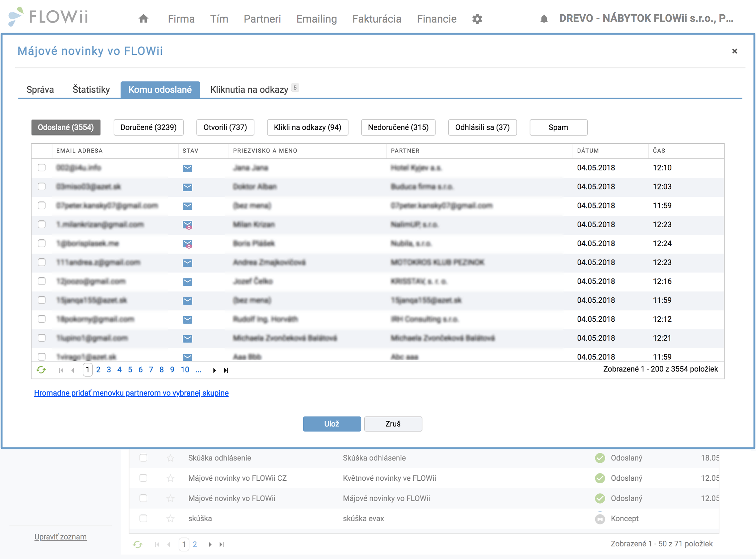Open the Fakturácia menu

377,19
